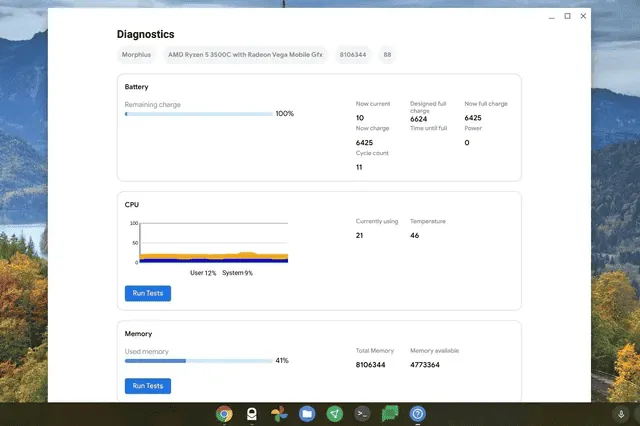Click the 88 chip in header

pos(387,55)
